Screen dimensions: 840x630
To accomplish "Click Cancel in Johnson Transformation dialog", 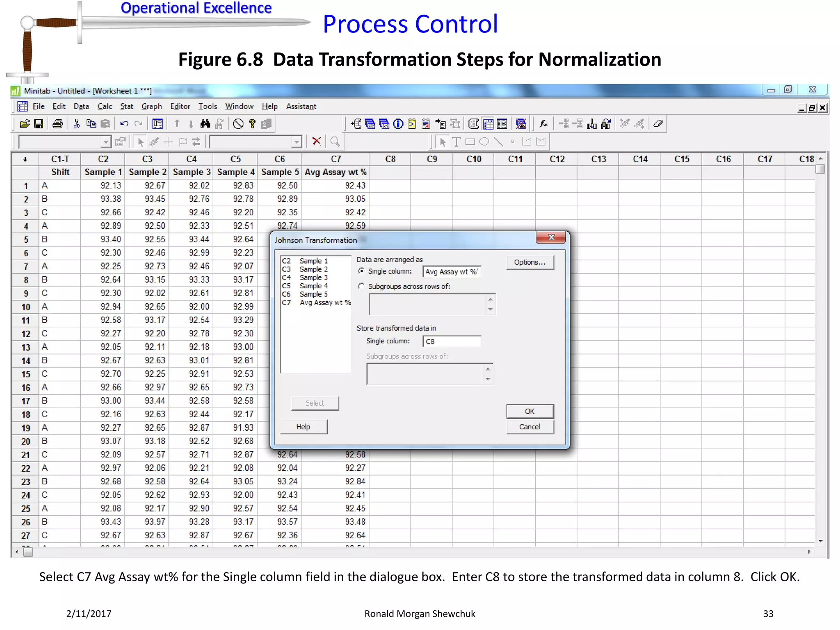I will (530, 427).
